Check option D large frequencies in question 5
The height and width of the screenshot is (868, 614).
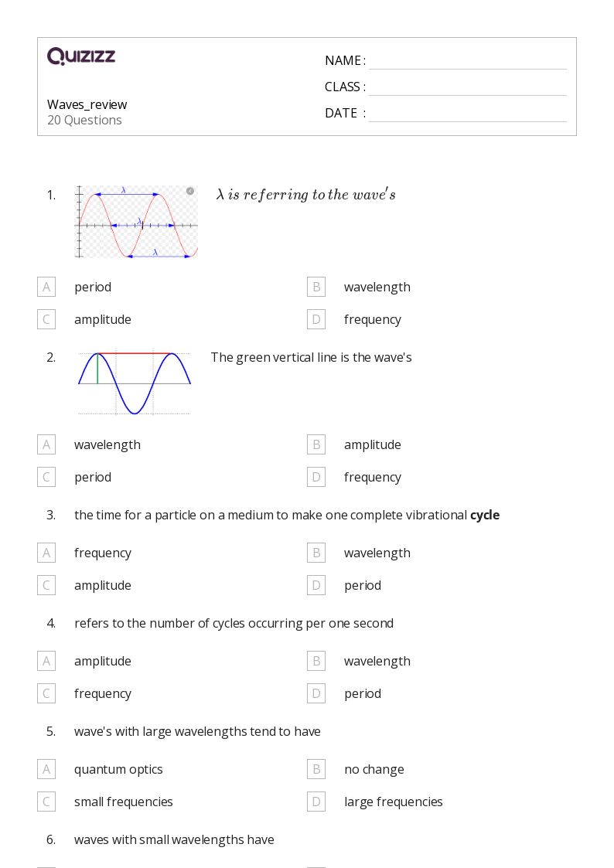click(x=316, y=802)
